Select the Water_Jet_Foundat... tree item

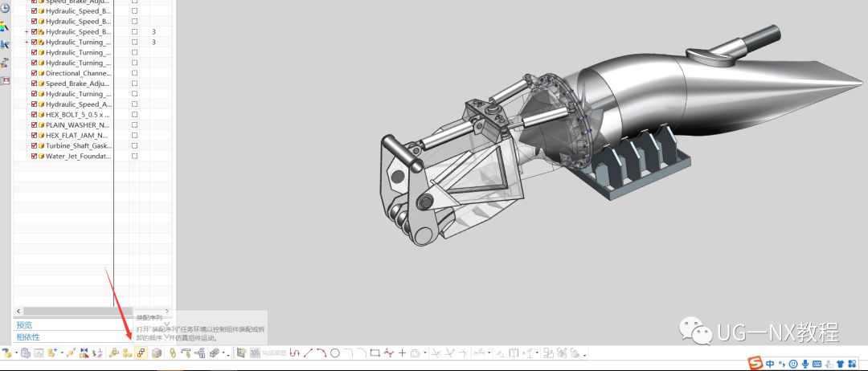pyautogui.click(x=79, y=156)
